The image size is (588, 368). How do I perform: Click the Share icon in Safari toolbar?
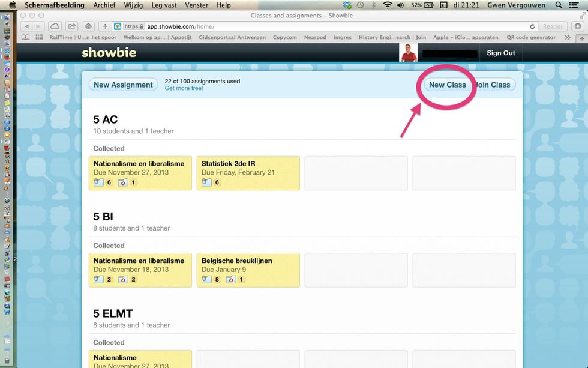(72, 26)
